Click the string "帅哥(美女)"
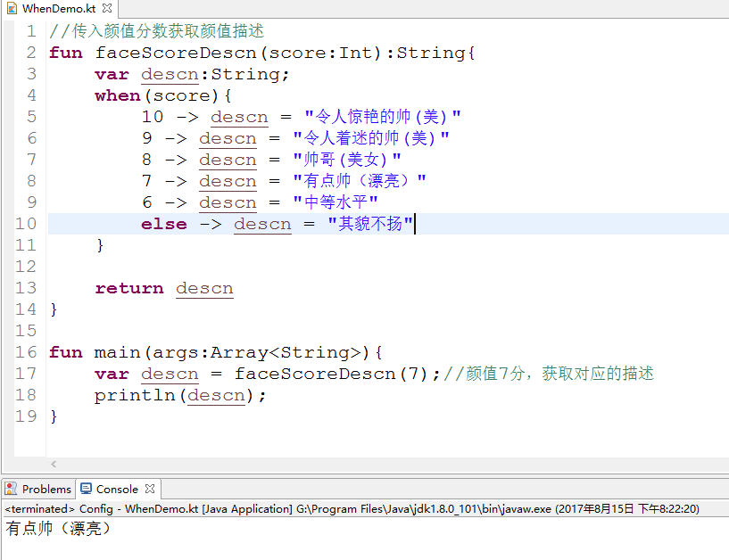Viewport: 729px width, 560px height. pos(347,160)
